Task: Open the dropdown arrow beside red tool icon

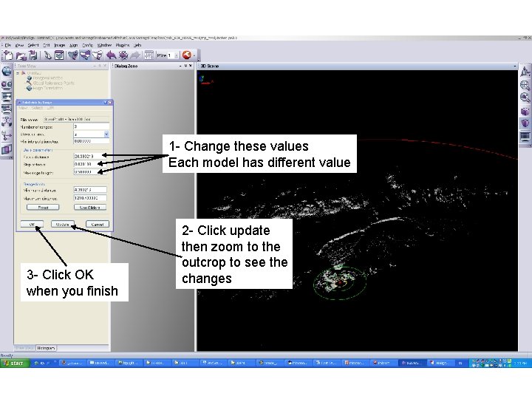Action: [194, 55]
